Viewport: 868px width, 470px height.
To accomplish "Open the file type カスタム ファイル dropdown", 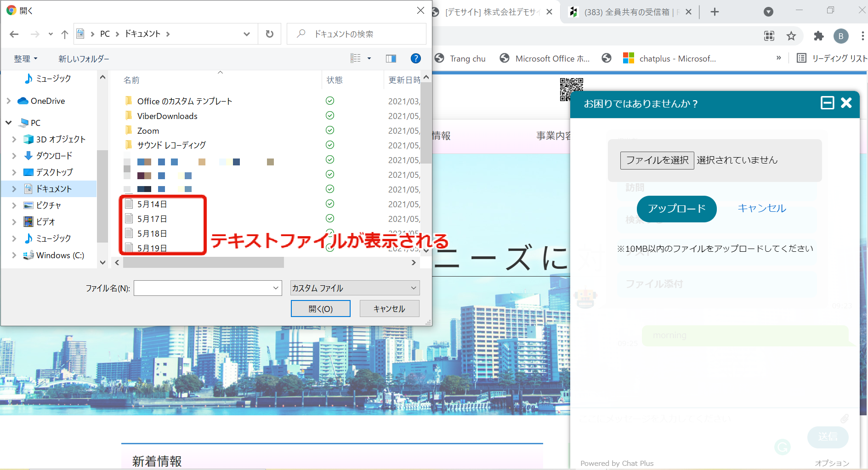I will (355, 288).
